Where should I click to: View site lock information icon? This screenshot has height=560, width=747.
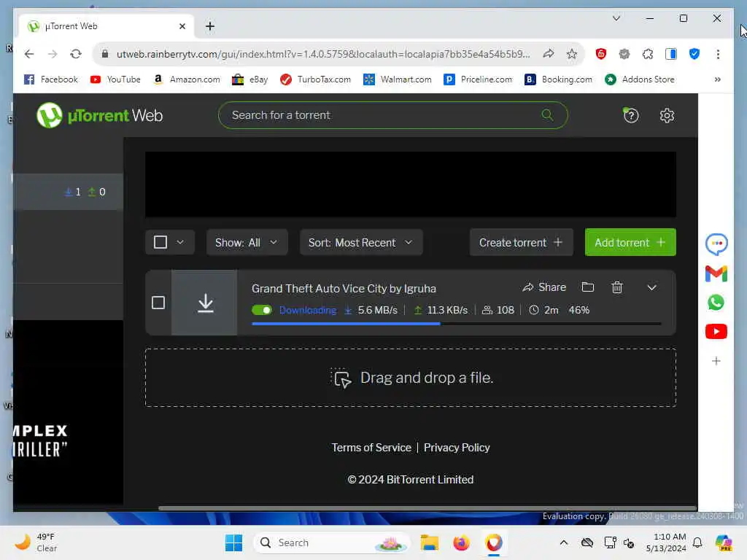point(105,54)
